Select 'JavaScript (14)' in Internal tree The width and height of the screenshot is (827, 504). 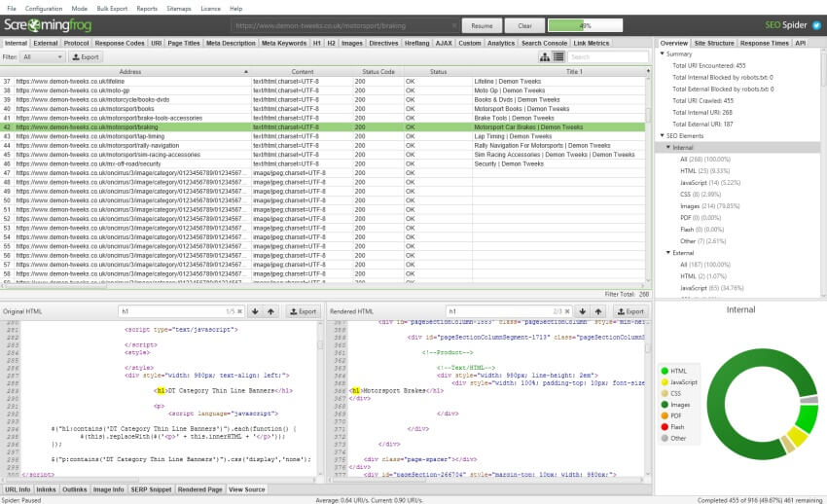coord(710,182)
